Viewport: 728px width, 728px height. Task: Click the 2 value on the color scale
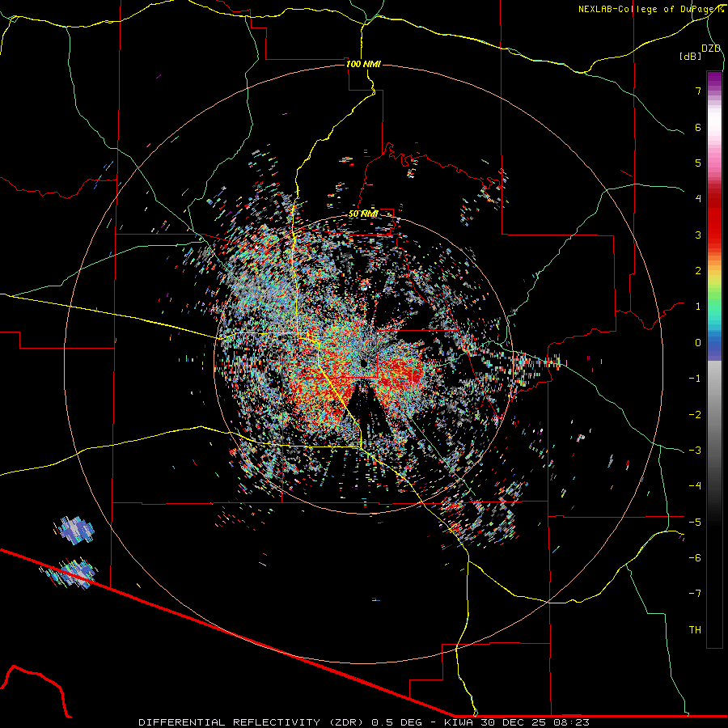(698, 271)
